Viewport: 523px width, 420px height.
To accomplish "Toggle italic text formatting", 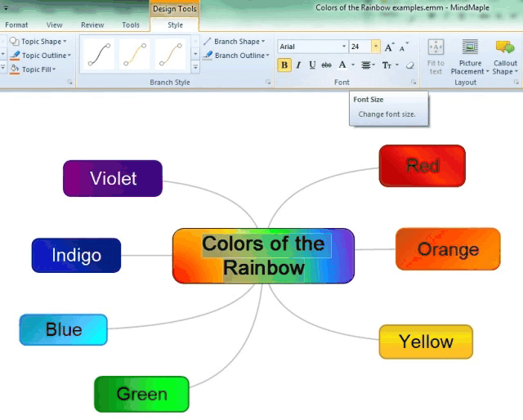I will (298, 65).
